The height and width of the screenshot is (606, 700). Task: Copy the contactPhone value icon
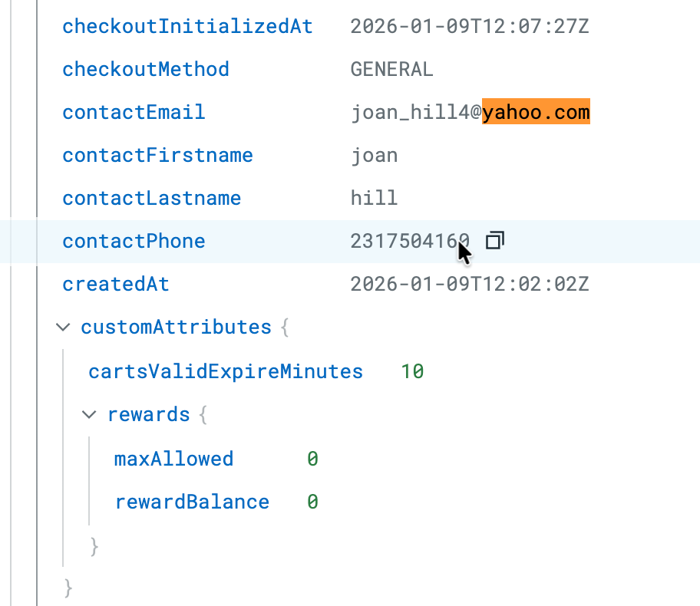tap(495, 241)
